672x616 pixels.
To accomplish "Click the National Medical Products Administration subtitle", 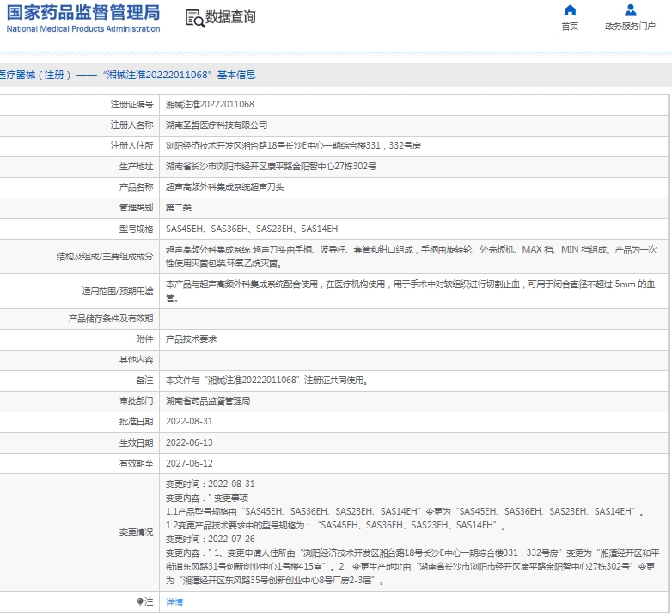I will pyautogui.click(x=83, y=28).
